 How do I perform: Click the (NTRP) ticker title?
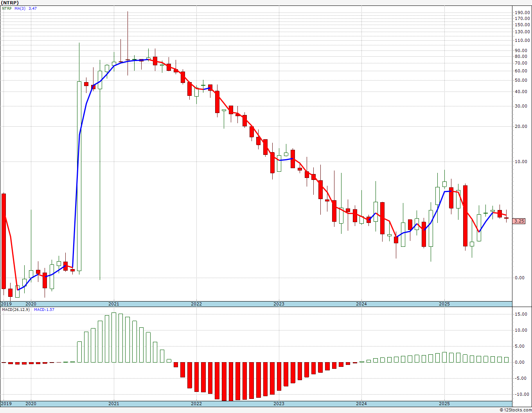click(10, 3)
